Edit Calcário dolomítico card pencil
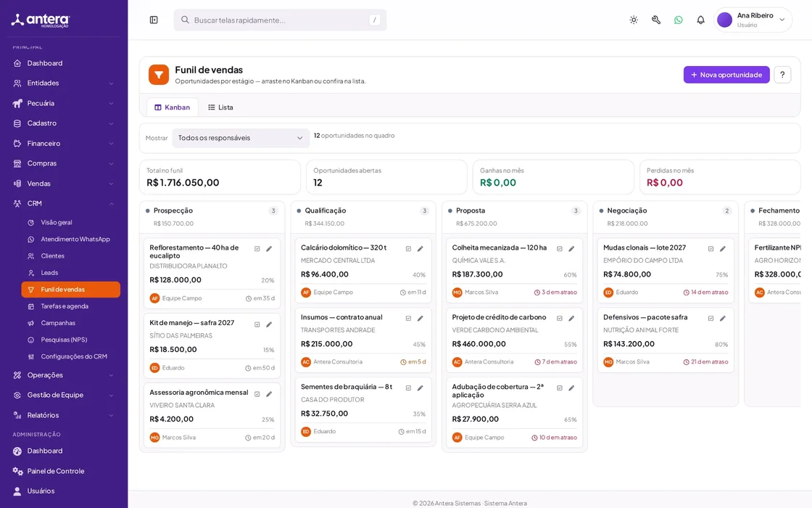The width and height of the screenshot is (812, 508). point(420,249)
